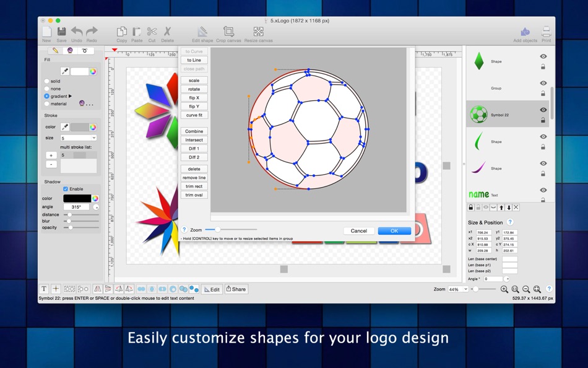The height and width of the screenshot is (368, 588).
Task: Click the ungroup objects icon
Action: [83, 289]
